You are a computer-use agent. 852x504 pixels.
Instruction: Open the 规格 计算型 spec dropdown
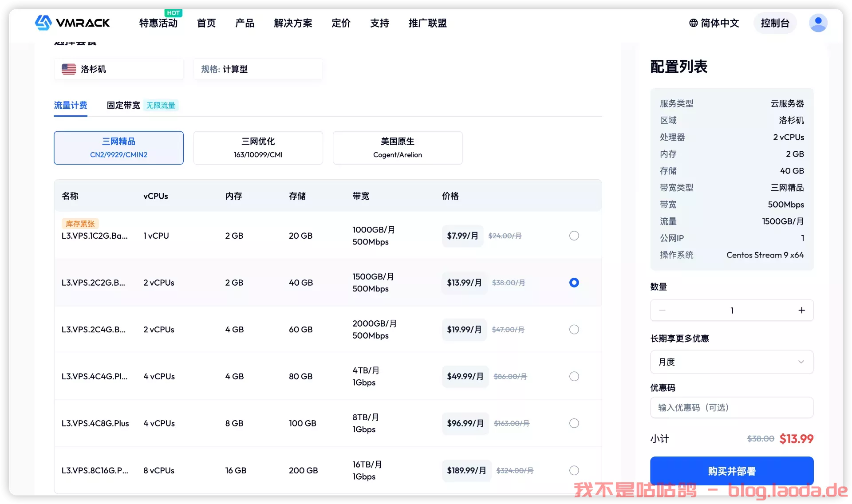pyautogui.click(x=258, y=69)
